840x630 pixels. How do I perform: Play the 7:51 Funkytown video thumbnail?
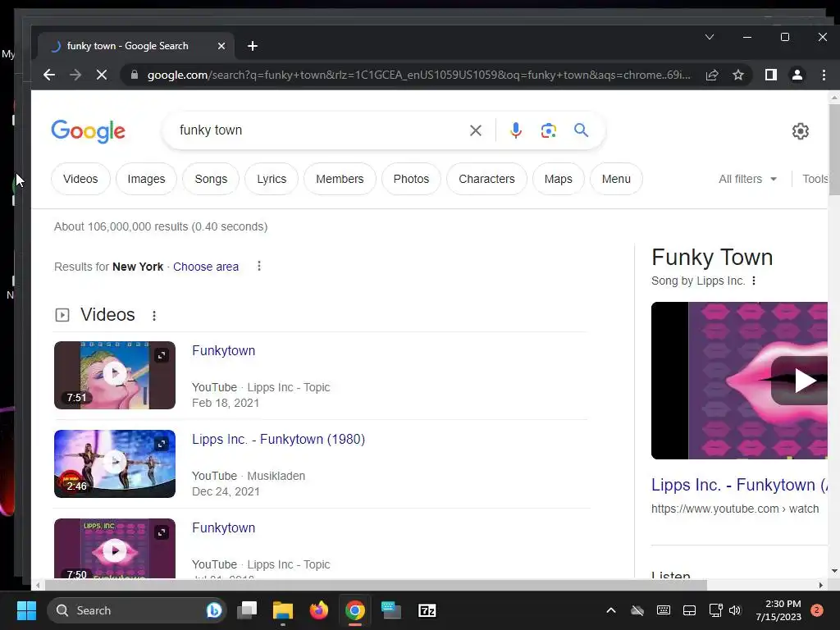click(115, 375)
